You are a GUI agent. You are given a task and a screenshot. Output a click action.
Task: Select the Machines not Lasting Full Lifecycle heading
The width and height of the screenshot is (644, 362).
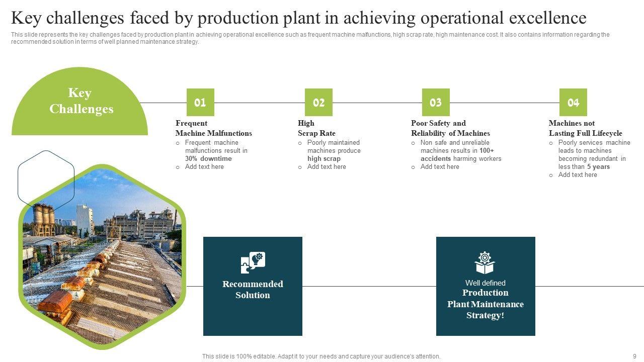(585, 128)
